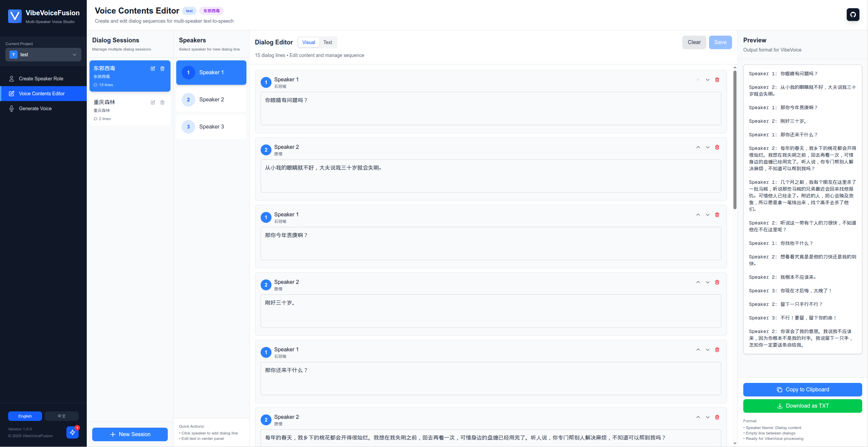Open Generate Voice page
868x447 pixels.
[x=43, y=109]
